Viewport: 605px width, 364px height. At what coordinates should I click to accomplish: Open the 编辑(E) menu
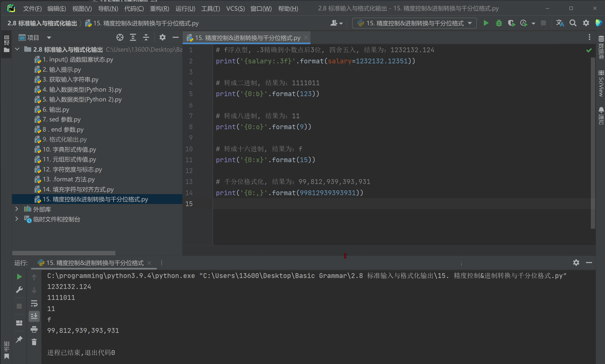coord(57,9)
